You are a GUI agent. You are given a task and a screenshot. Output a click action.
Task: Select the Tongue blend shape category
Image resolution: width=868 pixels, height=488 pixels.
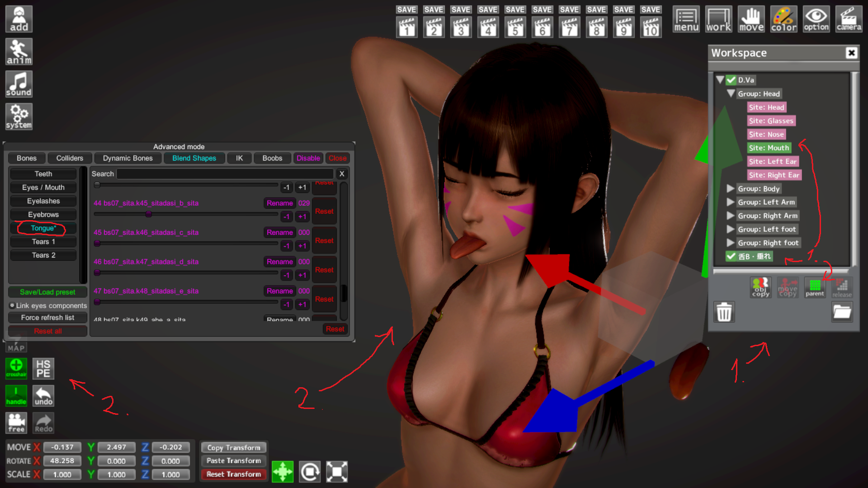click(x=43, y=228)
